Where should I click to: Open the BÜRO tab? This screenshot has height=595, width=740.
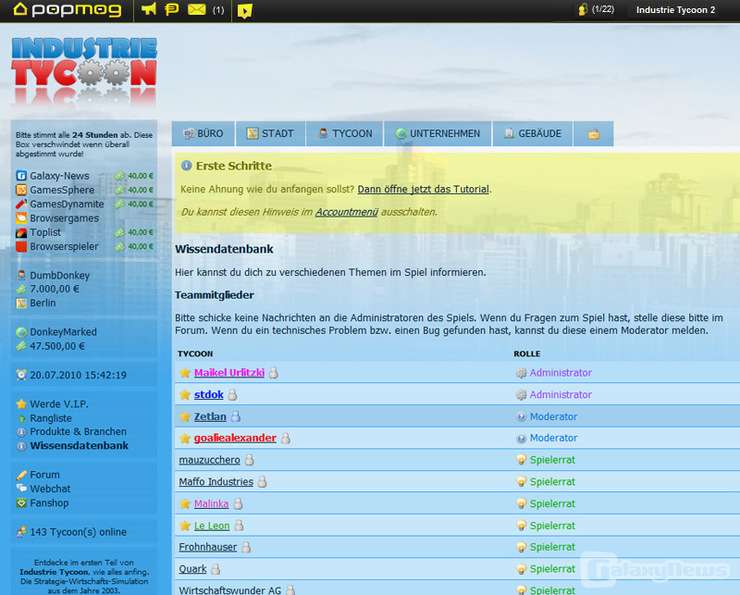(x=203, y=134)
